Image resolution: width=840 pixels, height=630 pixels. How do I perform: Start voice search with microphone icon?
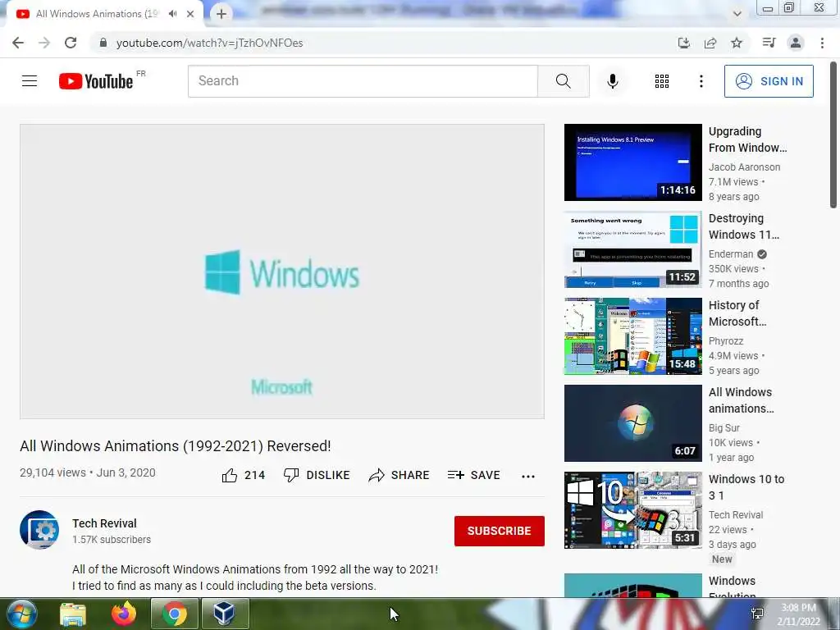pyautogui.click(x=612, y=81)
